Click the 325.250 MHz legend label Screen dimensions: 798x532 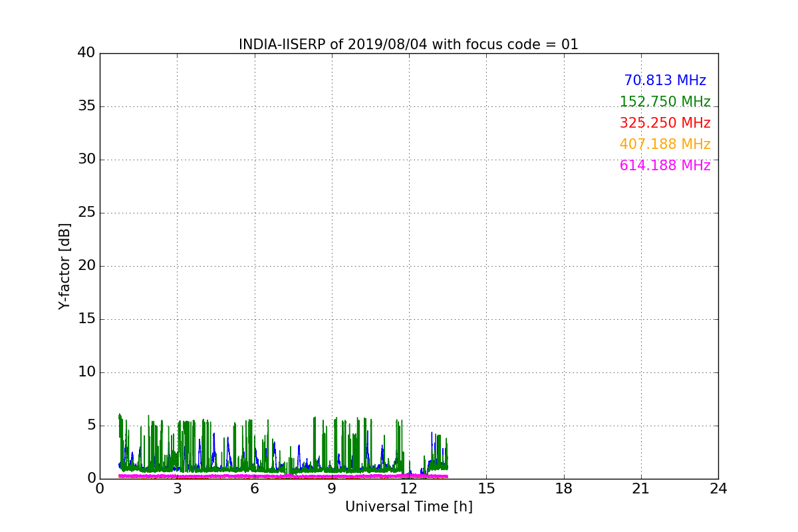(665, 123)
